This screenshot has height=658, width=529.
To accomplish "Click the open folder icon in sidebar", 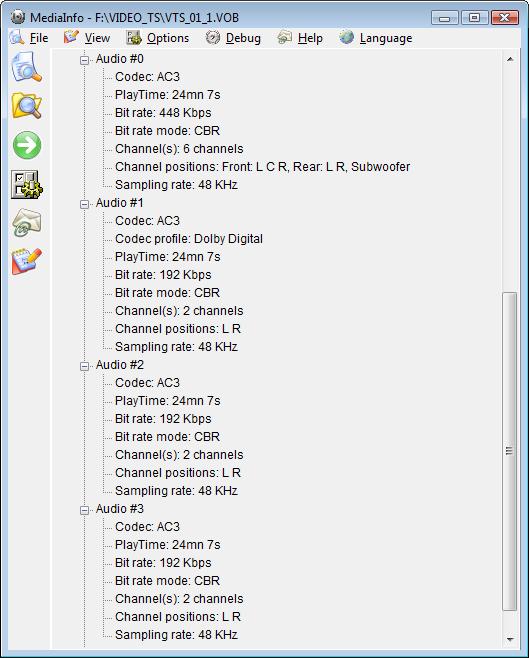I will point(26,106).
